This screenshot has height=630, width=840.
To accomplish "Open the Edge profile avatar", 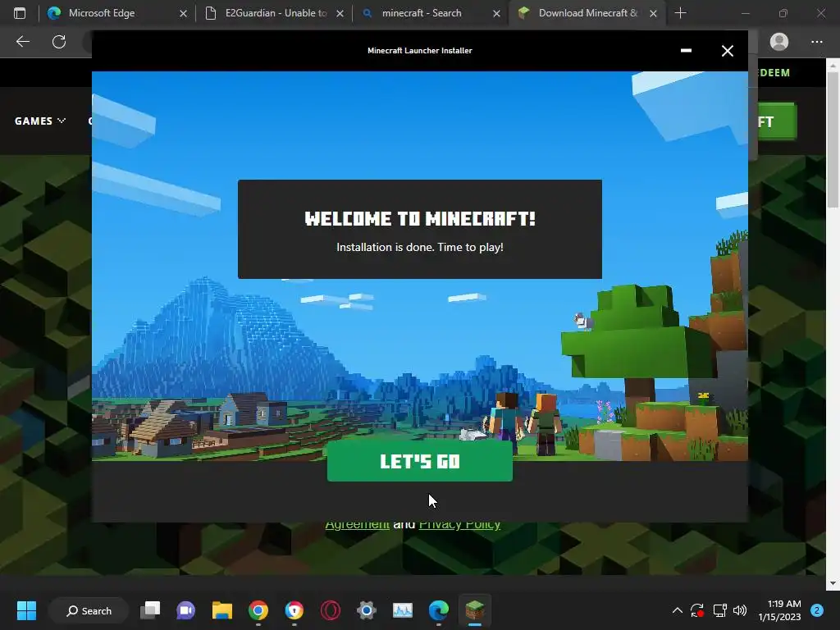I will [779, 41].
